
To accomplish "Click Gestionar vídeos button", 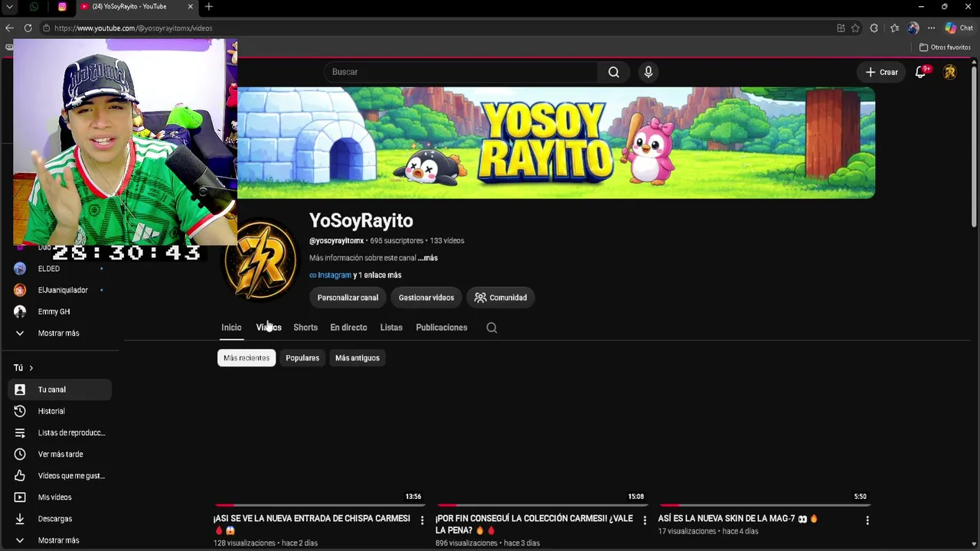I will (426, 298).
